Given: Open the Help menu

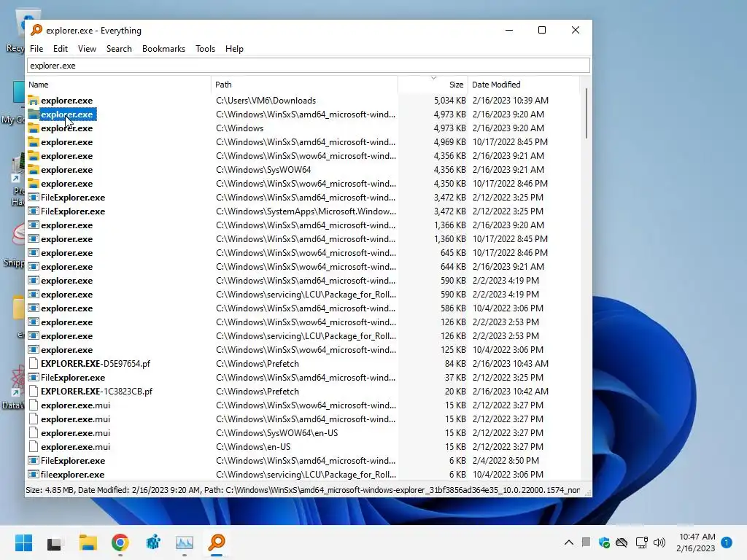Looking at the screenshot, I should [234, 49].
